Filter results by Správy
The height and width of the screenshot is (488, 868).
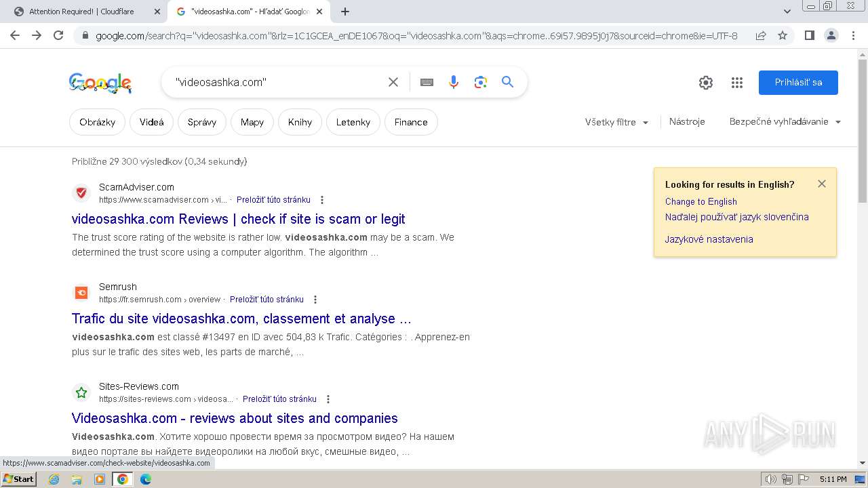click(202, 122)
